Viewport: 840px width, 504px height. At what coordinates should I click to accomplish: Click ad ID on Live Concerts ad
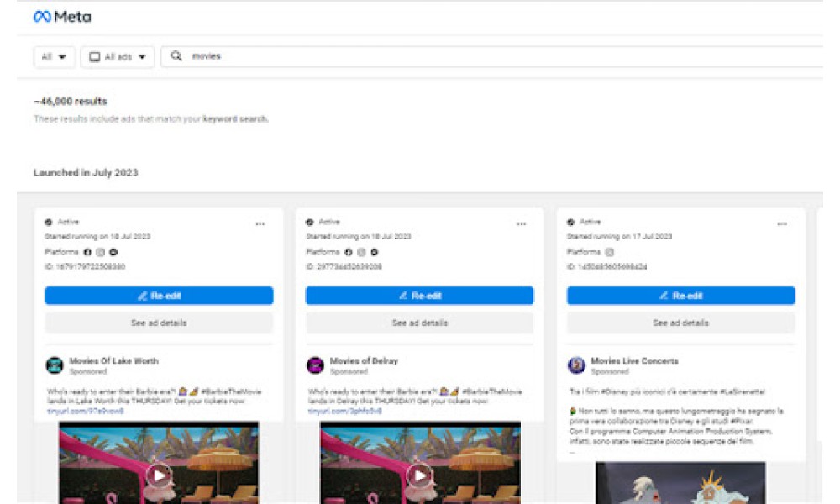click(607, 267)
